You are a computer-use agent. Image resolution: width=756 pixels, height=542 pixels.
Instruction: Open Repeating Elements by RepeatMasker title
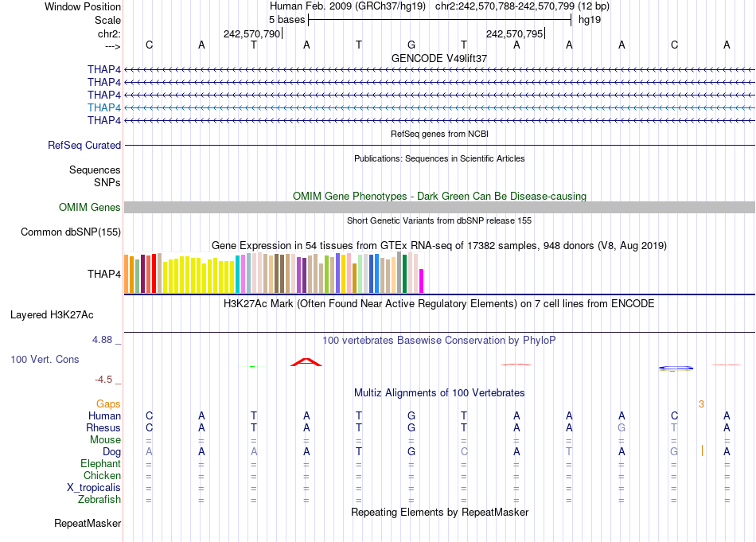[439, 512]
